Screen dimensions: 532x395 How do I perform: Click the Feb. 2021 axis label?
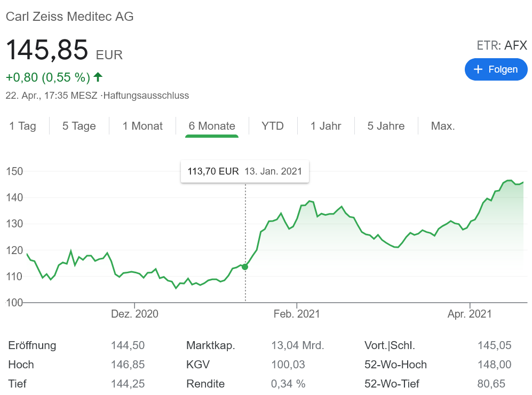(297, 314)
